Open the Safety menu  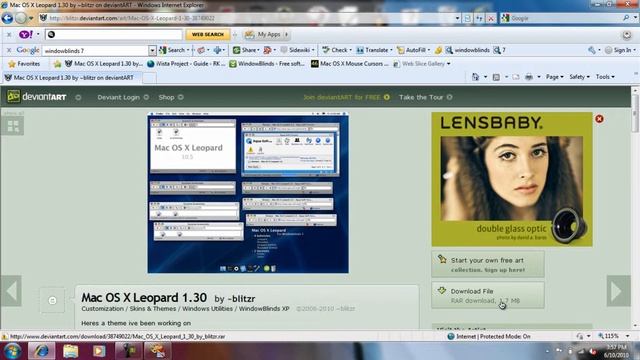click(579, 77)
